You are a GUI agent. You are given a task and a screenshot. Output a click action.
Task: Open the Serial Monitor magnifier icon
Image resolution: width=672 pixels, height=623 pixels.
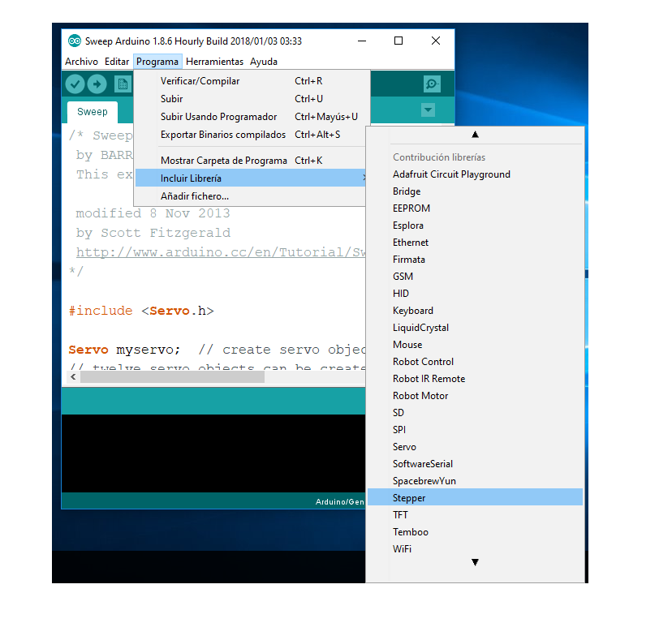click(x=432, y=84)
